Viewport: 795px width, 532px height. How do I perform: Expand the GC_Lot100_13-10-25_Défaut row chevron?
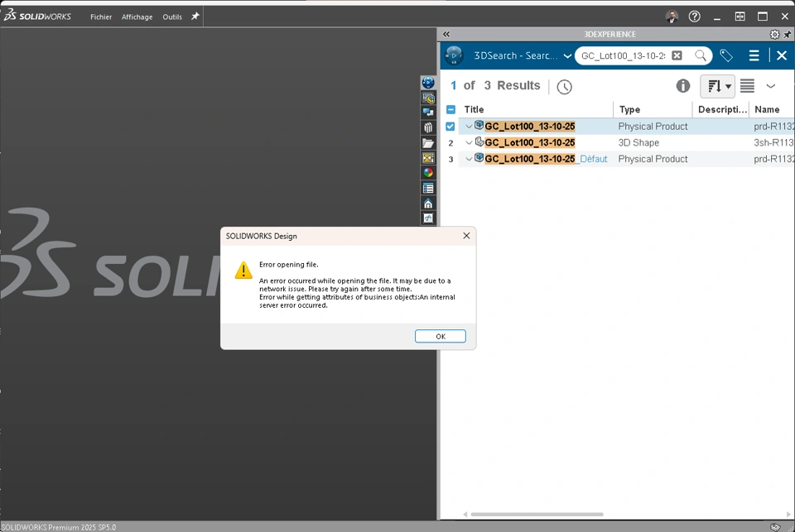(x=469, y=159)
